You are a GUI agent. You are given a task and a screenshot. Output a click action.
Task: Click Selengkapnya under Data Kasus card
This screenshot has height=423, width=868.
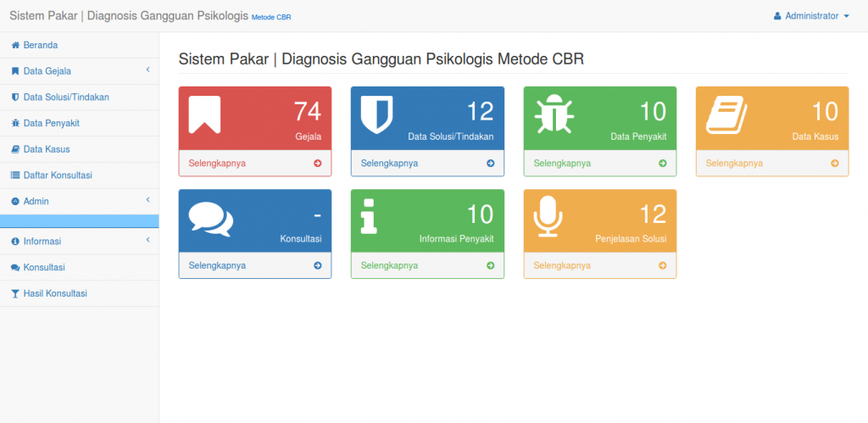click(x=734, y=164)
